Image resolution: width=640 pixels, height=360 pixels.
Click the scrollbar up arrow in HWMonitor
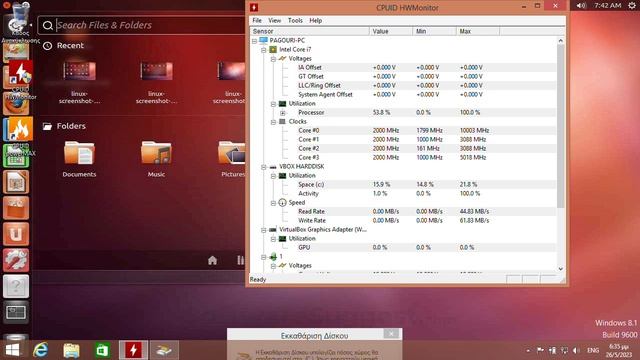[x=560, y=40]
